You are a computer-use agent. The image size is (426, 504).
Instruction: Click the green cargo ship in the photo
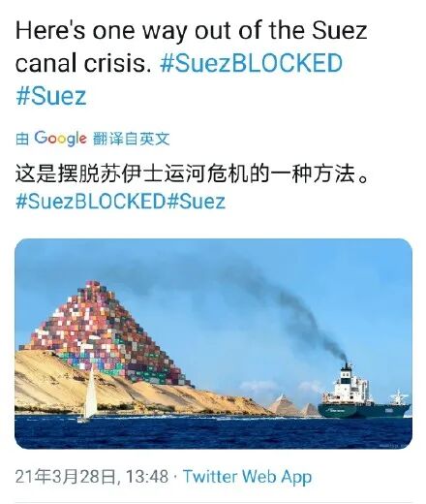364,397
